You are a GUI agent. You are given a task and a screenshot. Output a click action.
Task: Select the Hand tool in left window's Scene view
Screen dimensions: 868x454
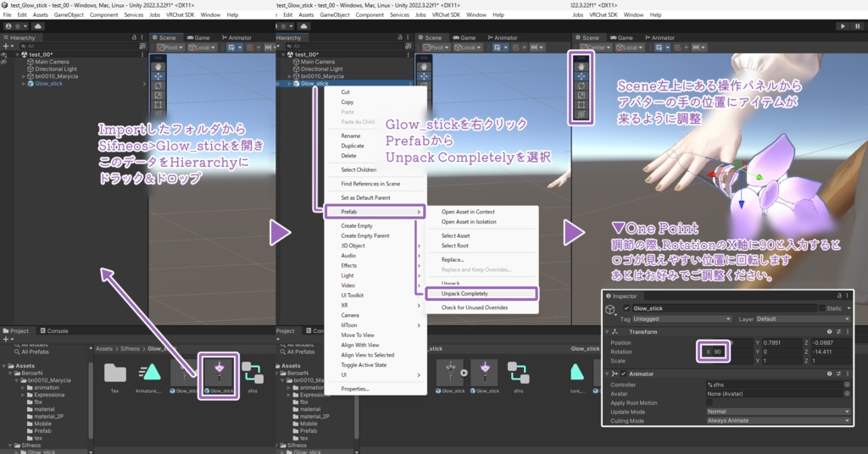pyautogui.click(x=159, y=67)
